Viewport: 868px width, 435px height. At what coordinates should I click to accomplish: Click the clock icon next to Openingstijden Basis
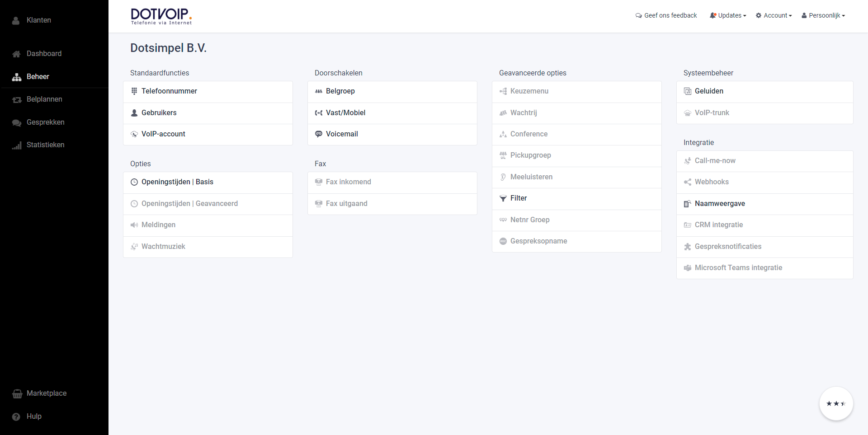coord(133,182)
